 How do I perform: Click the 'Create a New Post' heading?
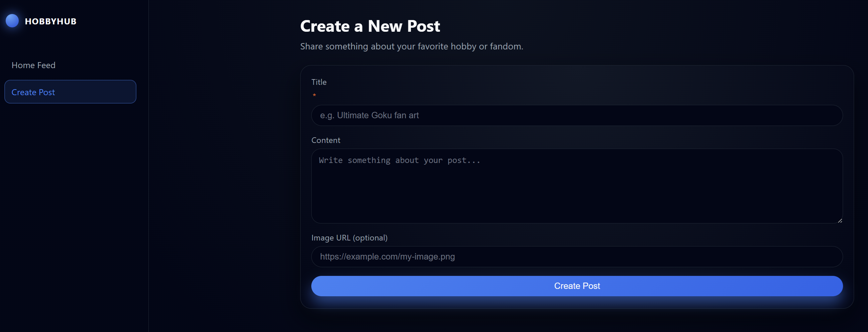point(370,26)
